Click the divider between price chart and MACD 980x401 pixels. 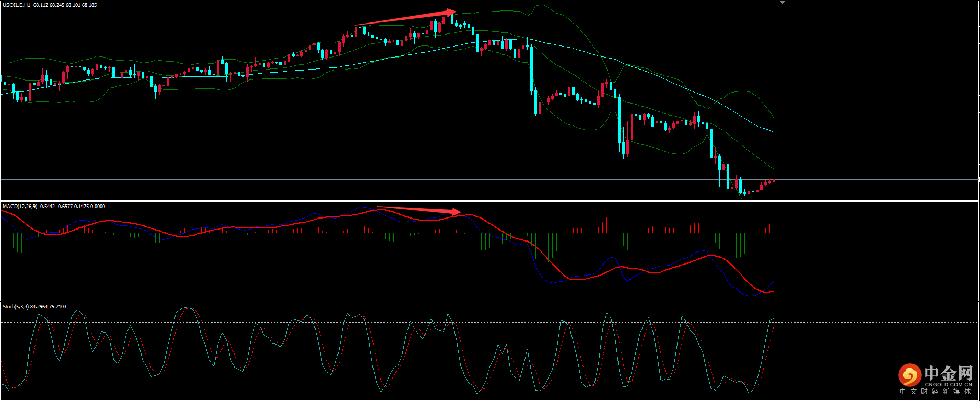489,201
